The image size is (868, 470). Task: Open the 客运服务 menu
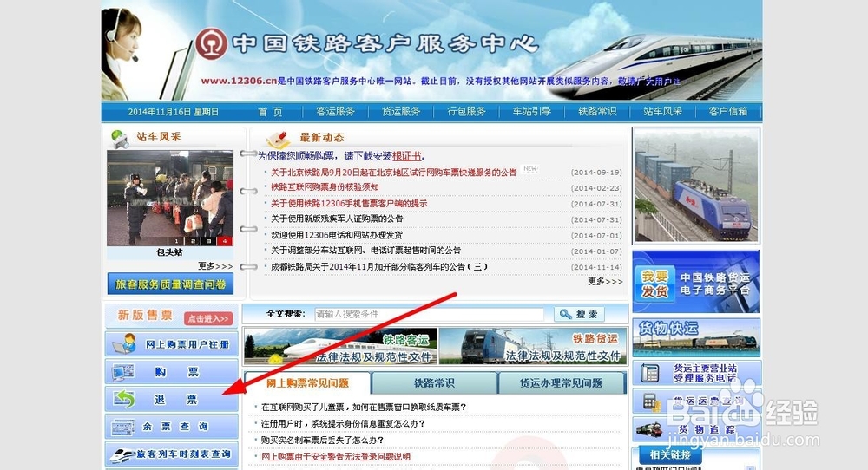pyautogui.click(x=335, y=112)
